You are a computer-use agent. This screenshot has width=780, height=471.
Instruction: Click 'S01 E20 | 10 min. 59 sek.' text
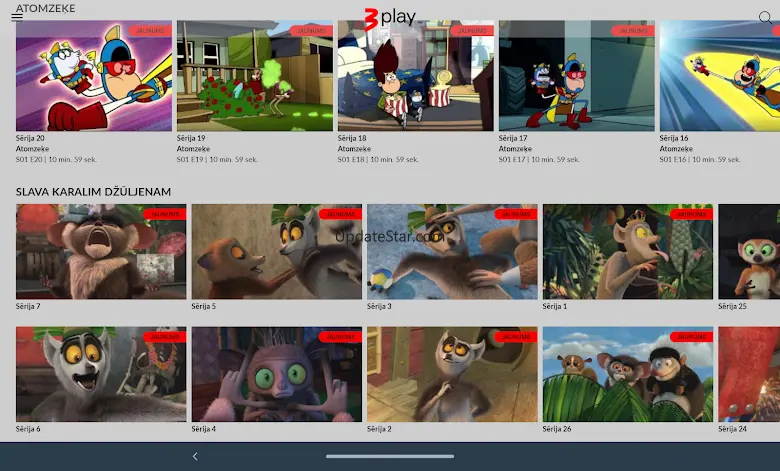point(56,160)
